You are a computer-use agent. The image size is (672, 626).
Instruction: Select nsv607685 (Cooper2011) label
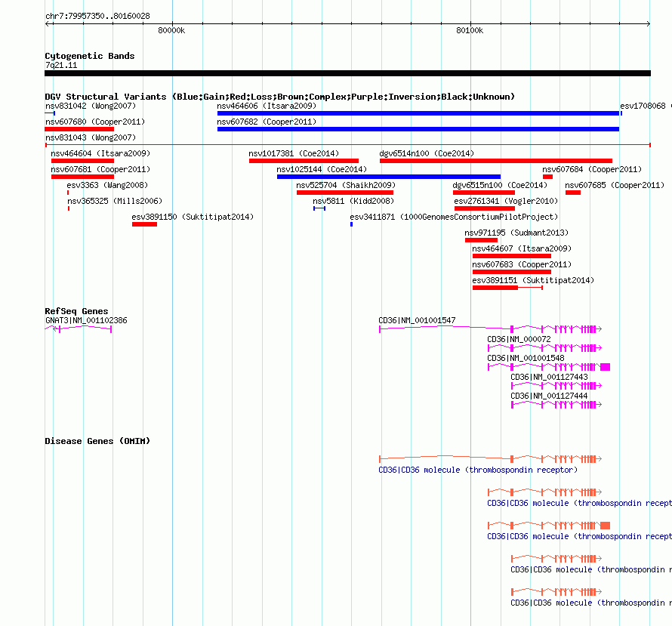(615, 185)
